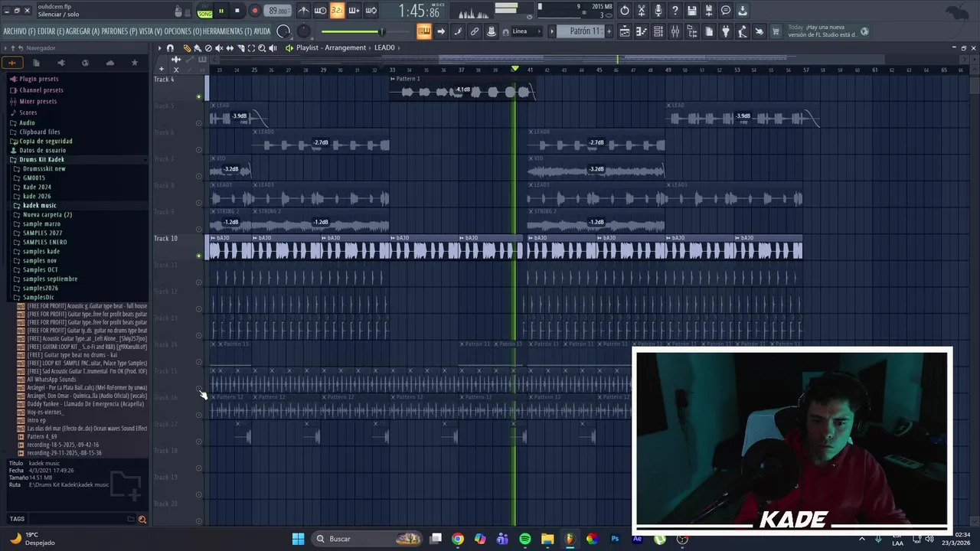
Task: Select the mute tool in playlist toolbar
Action: click(219, 47)
